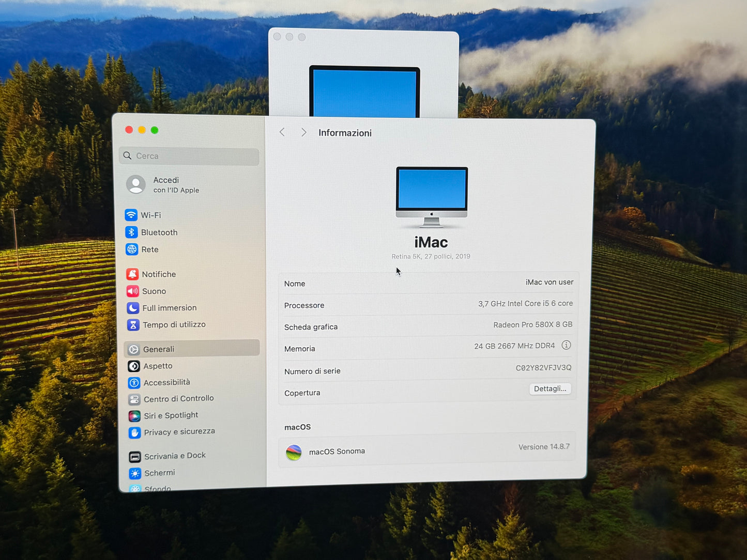This screenshot has height=560, width=747.
Task: Select the Schermi label in sidebar
Action: tap(160, 473)
